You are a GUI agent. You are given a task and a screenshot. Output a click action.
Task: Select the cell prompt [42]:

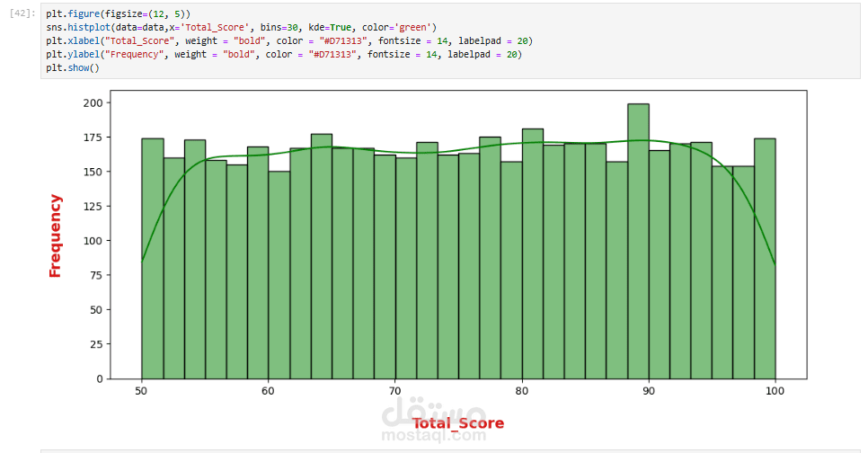pyautogui.click(x=22, y=13)
